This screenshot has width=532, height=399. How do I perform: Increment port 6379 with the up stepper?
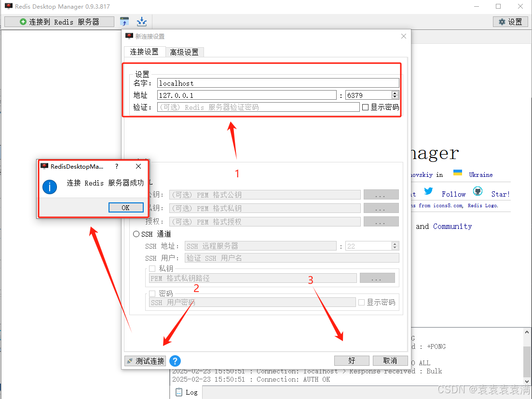396,93
